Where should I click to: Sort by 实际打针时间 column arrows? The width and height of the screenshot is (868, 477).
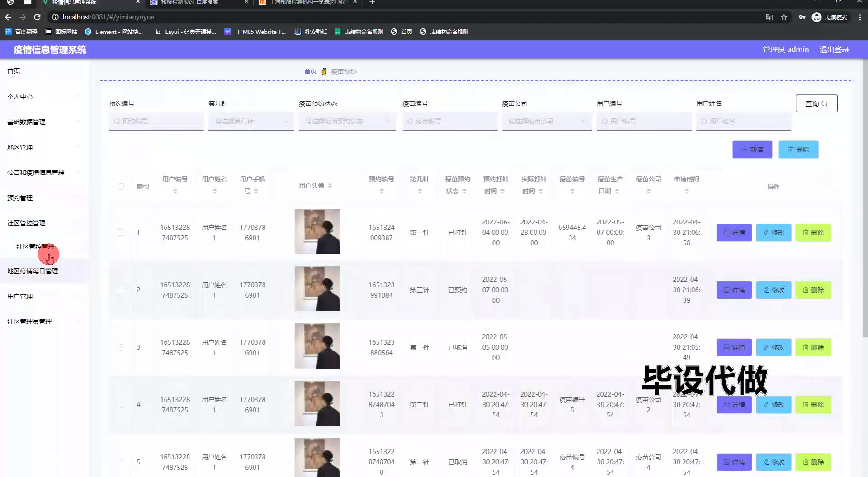click(x=541, y=191)
